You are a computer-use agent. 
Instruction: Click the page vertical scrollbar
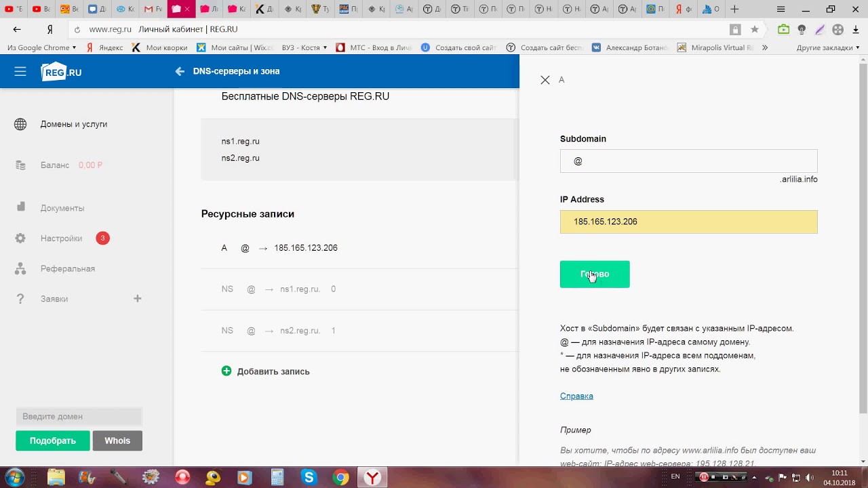click(x=863, y=237)
